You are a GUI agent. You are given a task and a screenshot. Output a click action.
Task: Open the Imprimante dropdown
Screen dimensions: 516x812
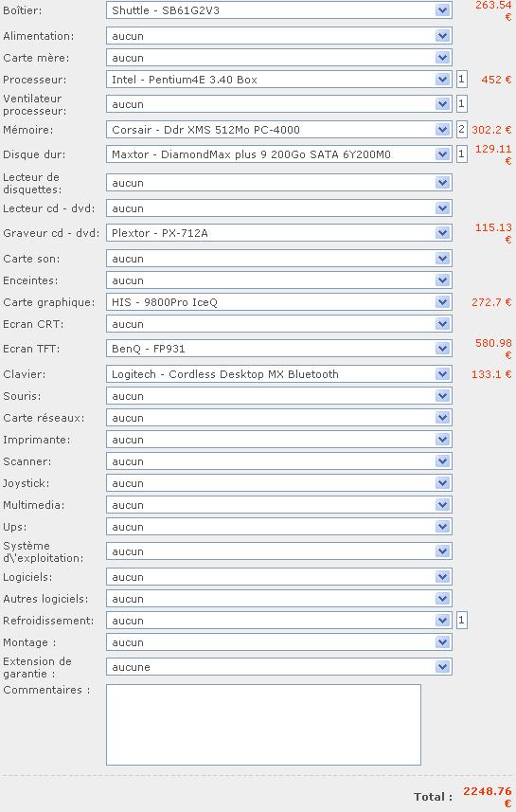pos(279,439)
